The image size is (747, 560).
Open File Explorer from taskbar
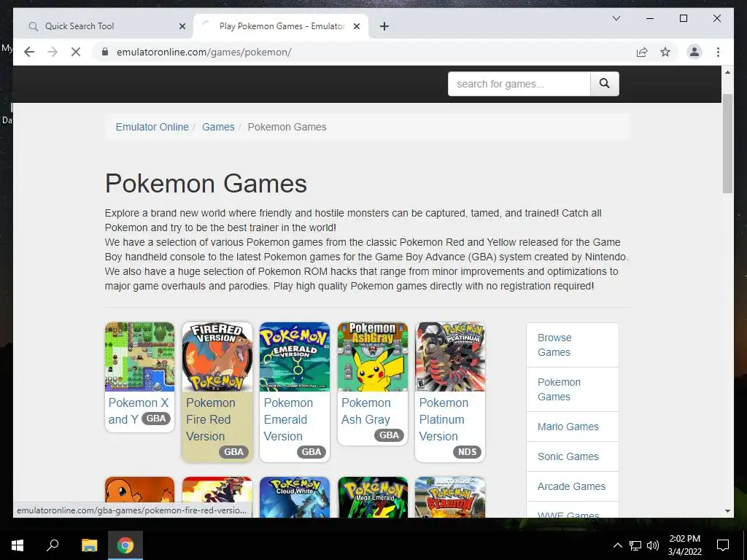89,545
